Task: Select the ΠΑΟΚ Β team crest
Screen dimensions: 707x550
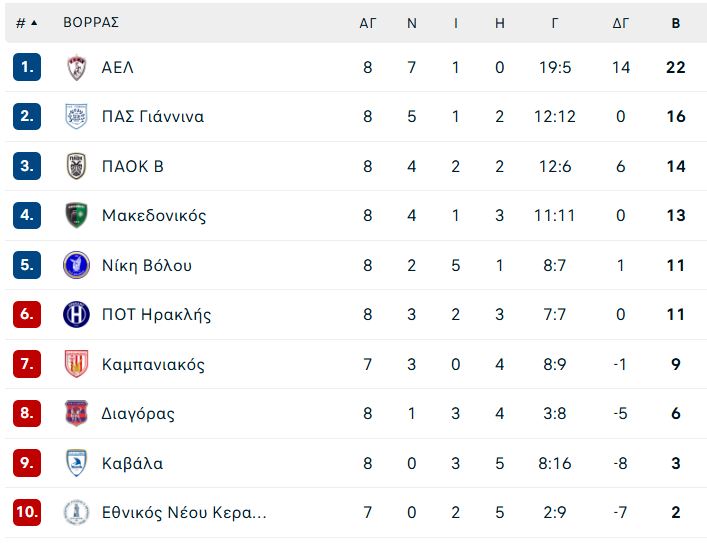Action: (x=76, y=166)
